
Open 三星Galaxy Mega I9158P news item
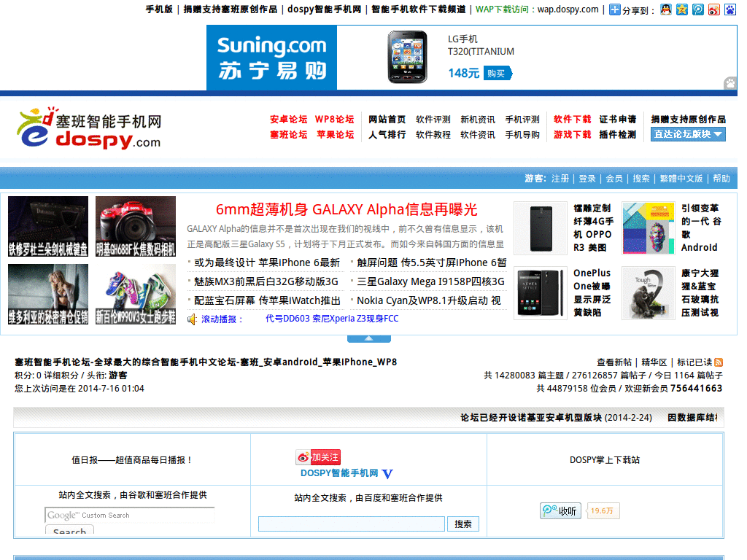430,281
